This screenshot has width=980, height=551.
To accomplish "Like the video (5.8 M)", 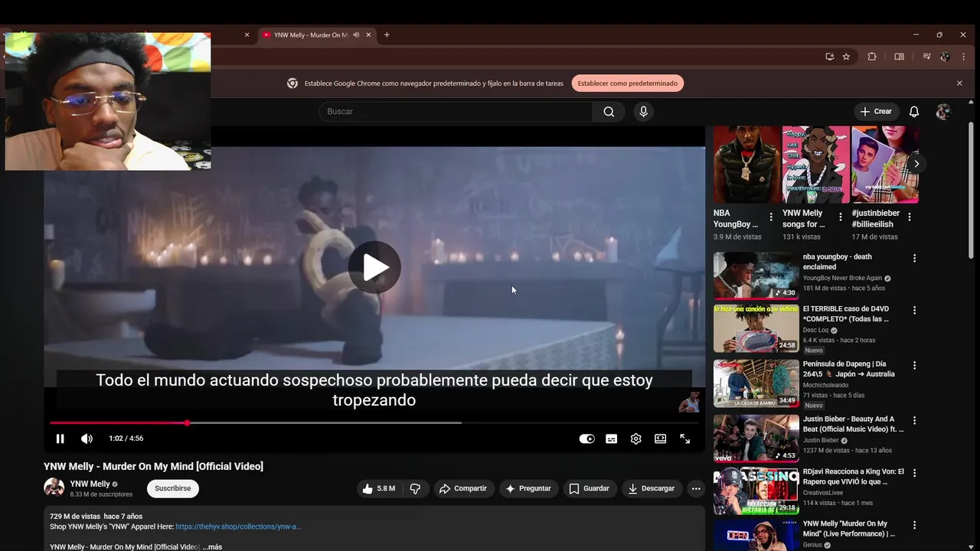I will [379, 488].
